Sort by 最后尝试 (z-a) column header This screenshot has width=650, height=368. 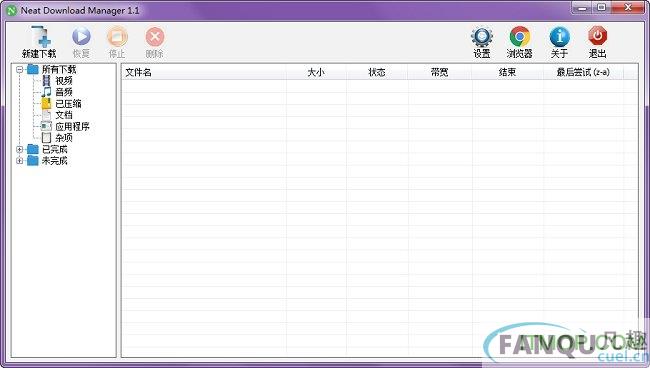pos(583,72)
